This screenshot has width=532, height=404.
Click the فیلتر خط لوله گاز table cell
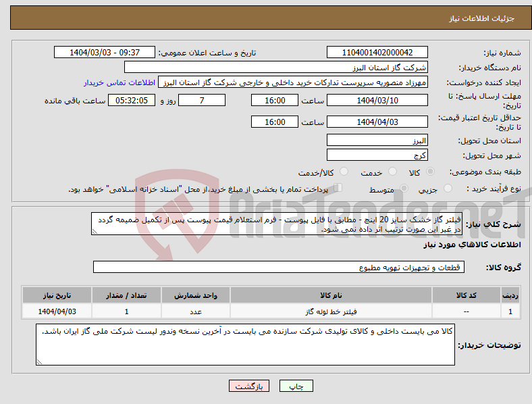pos(331,311)
